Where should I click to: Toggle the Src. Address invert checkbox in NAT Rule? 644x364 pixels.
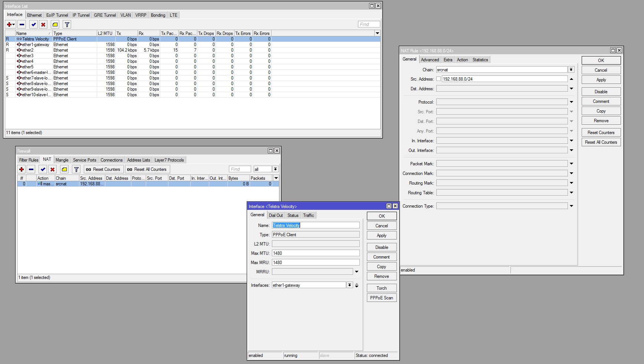tap(438, 79)
